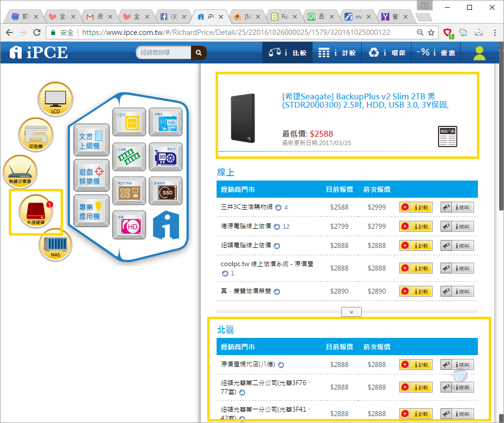Select 文書上網機 build type
The width and height of the screenshot is (504, 423).
(91, 140)
